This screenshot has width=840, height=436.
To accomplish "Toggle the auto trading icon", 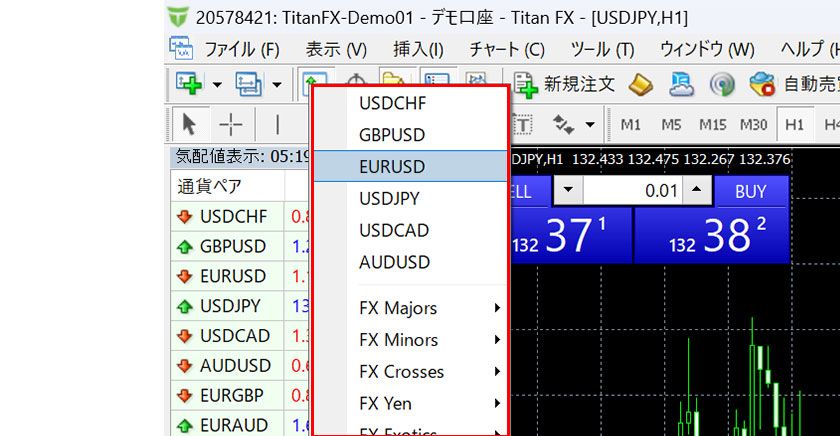I will tap(762, 85).
